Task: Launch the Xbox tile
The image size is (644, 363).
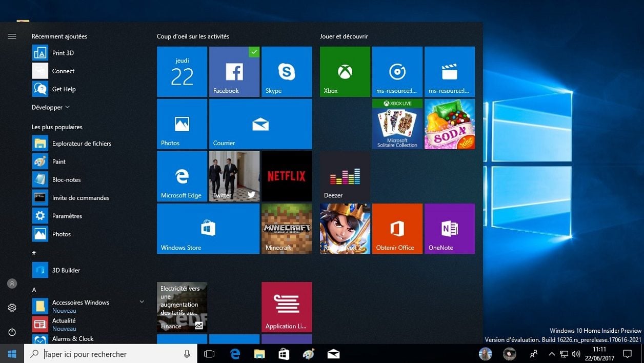Action: click(x=345, y=72)
